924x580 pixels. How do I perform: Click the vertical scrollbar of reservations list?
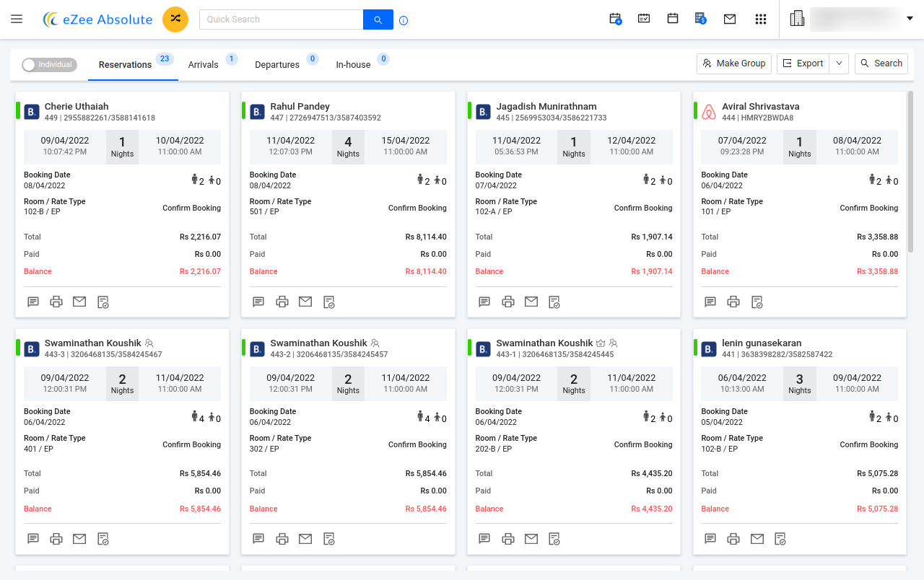[x=910, y=173]
